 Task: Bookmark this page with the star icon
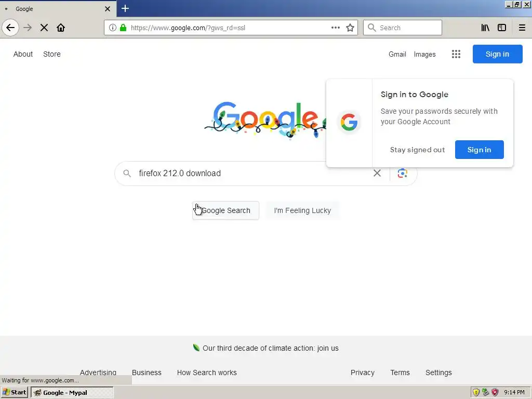pyautogui.click(x=350, y=28)
